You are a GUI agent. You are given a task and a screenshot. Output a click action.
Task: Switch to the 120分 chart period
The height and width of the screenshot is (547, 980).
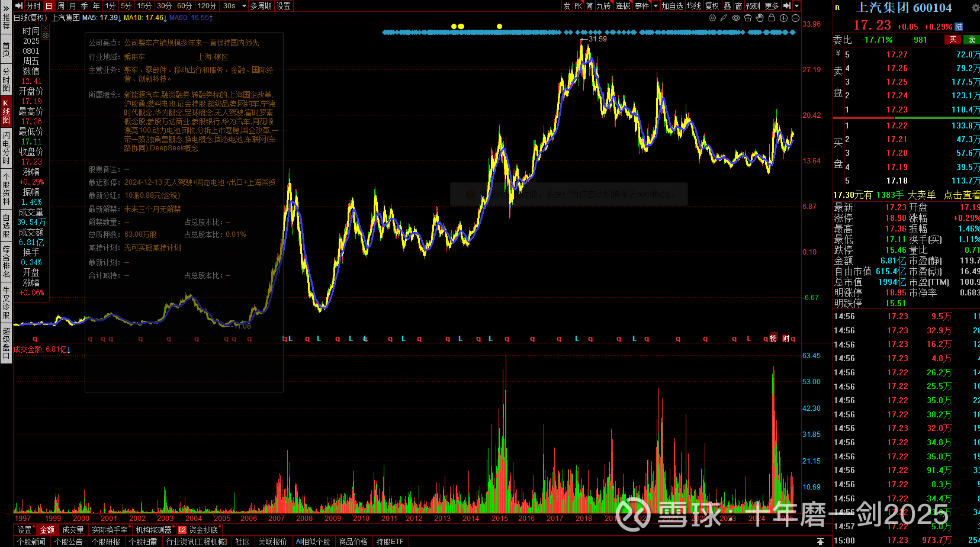[x=207, y=6]
